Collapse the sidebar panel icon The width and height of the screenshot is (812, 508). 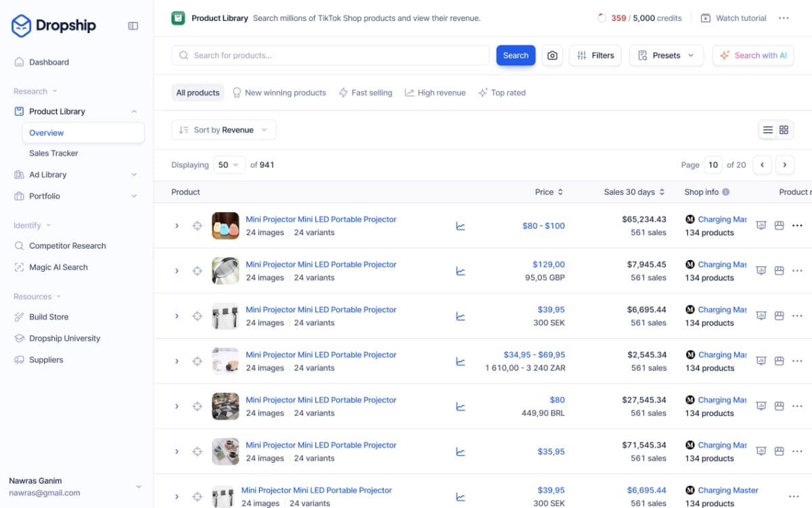[x=133, y=26]
